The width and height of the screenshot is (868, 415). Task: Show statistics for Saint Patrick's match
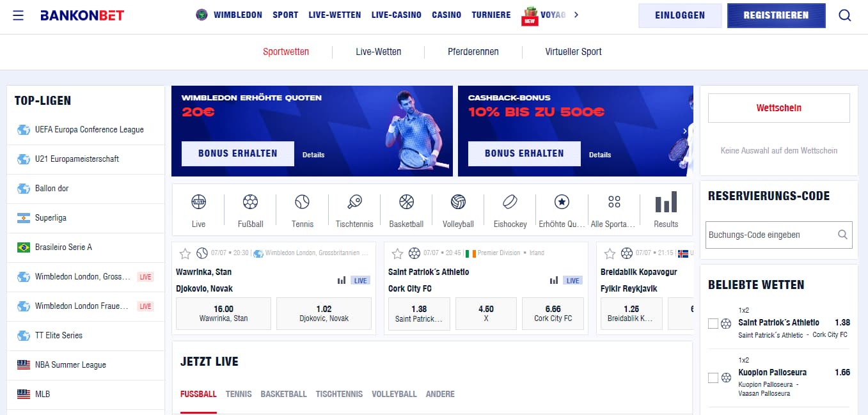[x=554, y=281]
